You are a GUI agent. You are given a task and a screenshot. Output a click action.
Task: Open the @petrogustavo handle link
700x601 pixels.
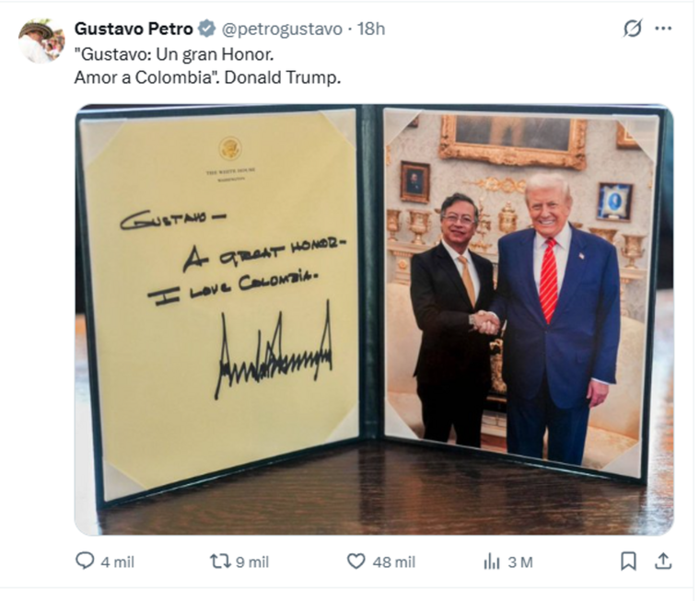282,29
